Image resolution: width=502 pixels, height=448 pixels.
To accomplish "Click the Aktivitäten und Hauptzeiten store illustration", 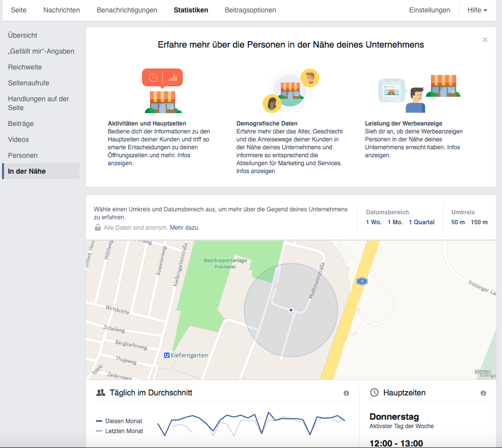I will 163,91.
